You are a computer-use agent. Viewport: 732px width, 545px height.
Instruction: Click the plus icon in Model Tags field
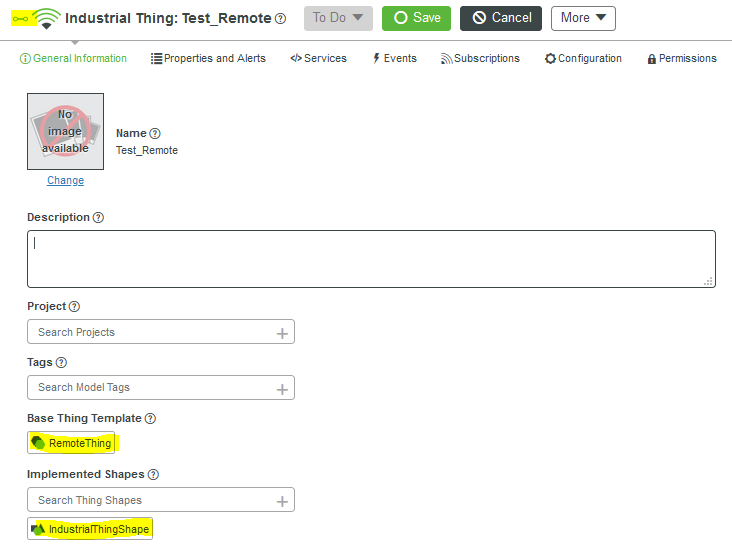[282, 389]
